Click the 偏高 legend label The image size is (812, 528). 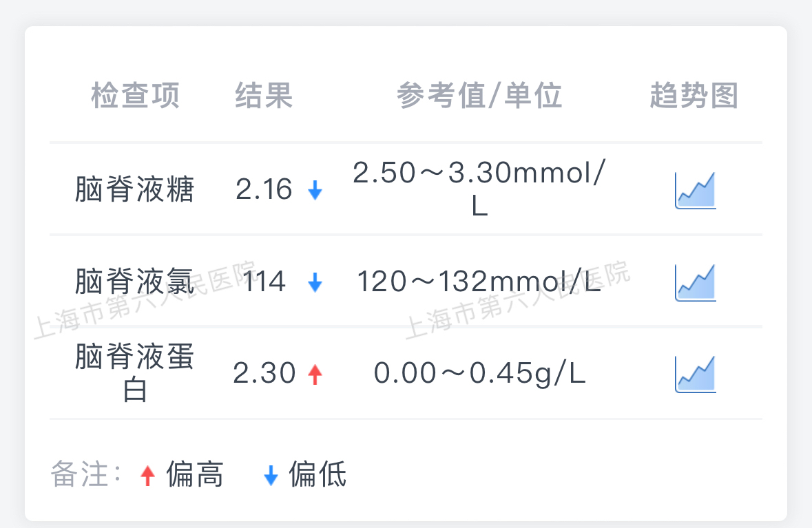(195, 474)
